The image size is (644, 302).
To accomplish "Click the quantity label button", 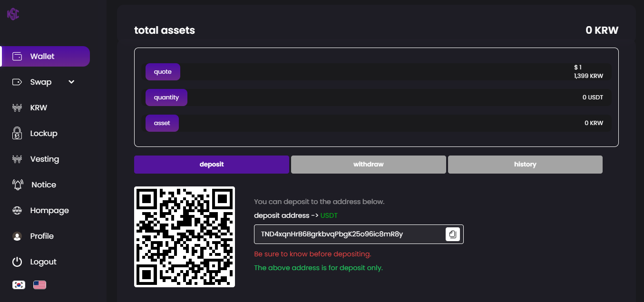I will tap(166, 97).
